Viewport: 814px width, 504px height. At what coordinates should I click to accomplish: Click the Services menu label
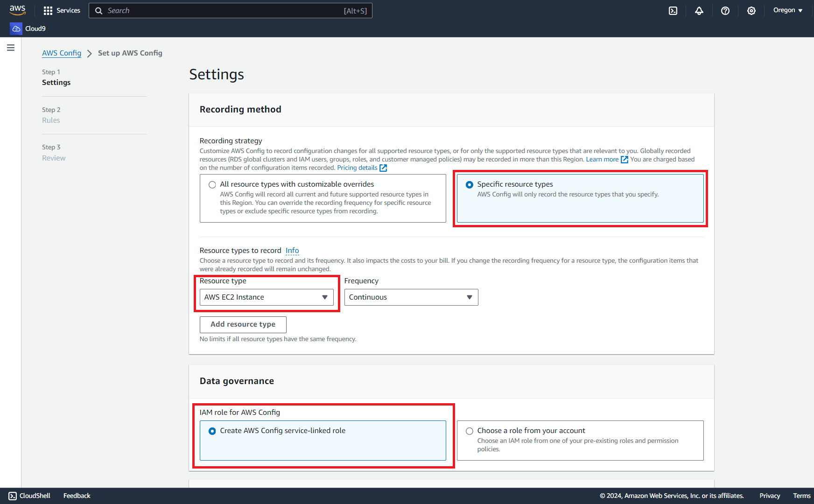coord(68,10)
